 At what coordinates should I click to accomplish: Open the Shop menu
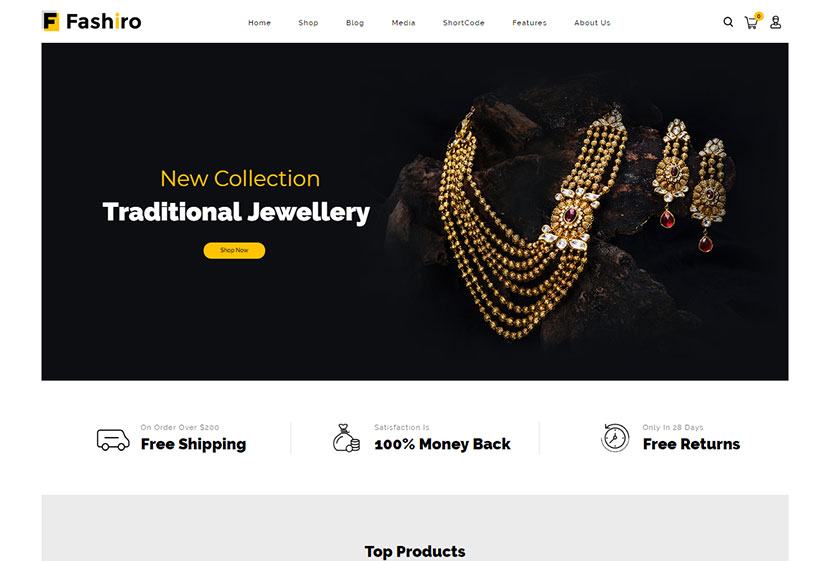pyautogui.click(x=308, y=23)
